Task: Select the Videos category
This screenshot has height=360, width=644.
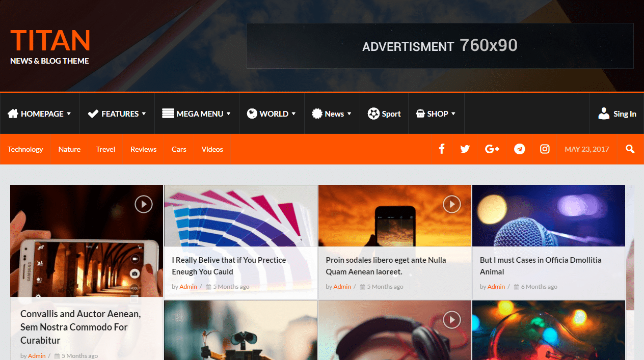Action: (x=212, y=149)
